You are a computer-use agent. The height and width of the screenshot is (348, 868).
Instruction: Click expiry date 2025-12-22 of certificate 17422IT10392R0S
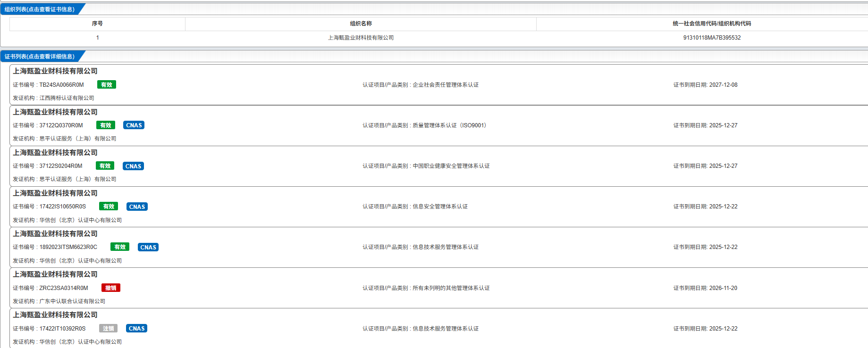tap(723, 329)
